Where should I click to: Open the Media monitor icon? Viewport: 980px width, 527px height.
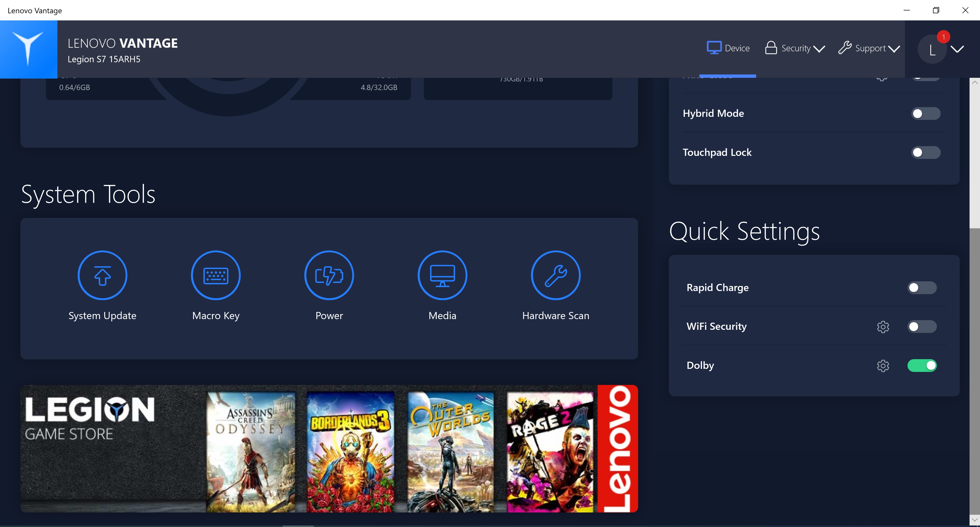(442, 275)
